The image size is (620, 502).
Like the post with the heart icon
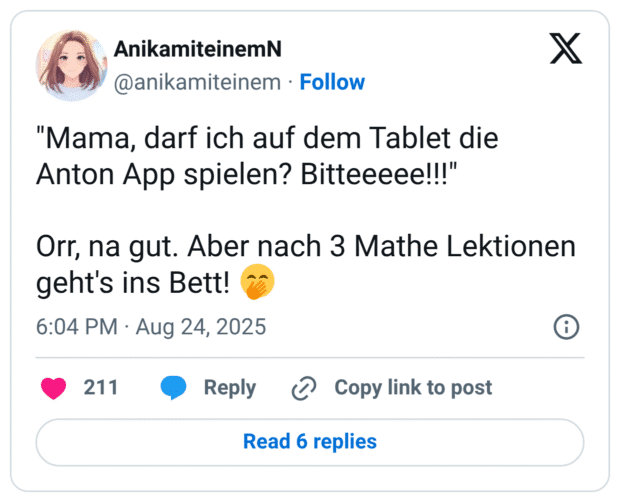[x=55, y=388]
